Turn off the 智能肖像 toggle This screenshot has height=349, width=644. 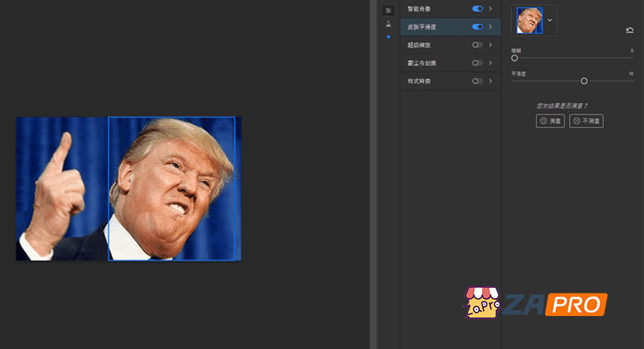(477, 9)
